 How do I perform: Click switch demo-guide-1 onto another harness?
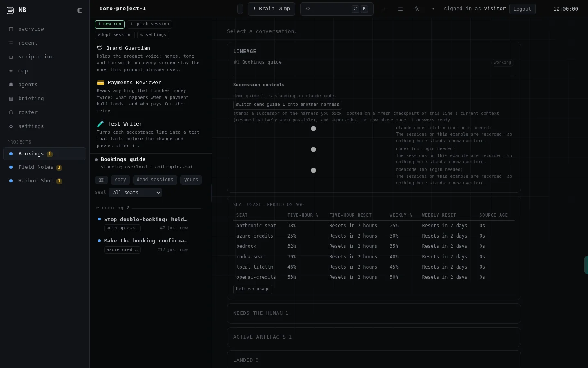[x=287, y=105]
